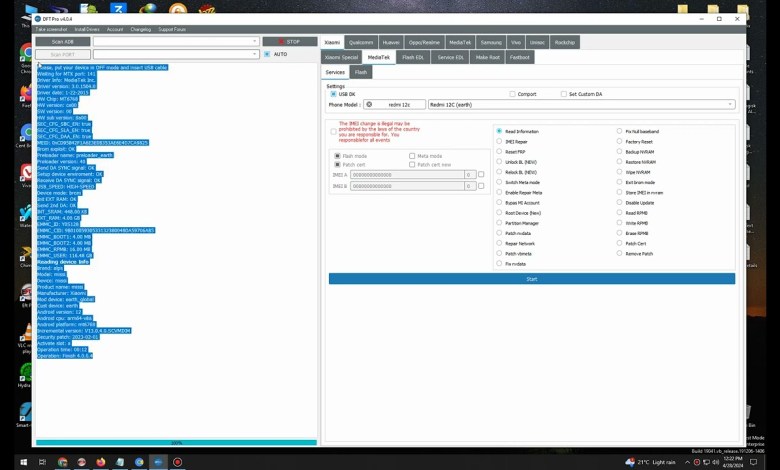Accept the IMEI change warning checkbox
The height and width of the screenshot is (470, 780).
click(x=333, y=132)
